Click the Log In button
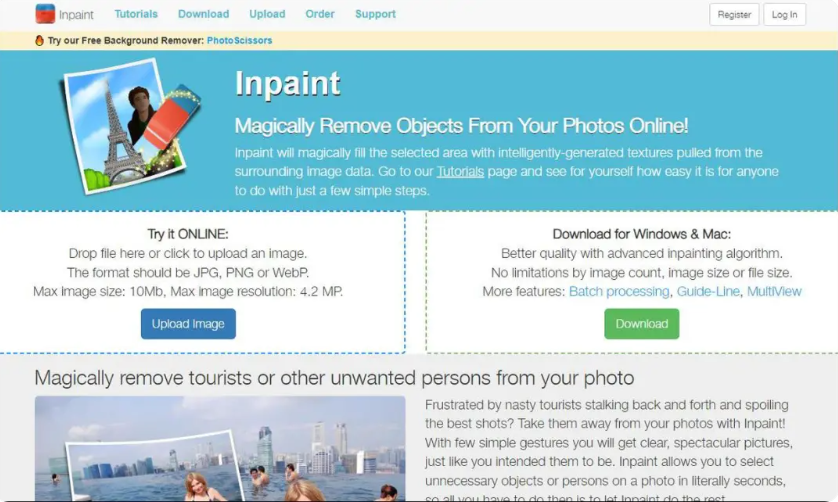 (x=784, y=14)
